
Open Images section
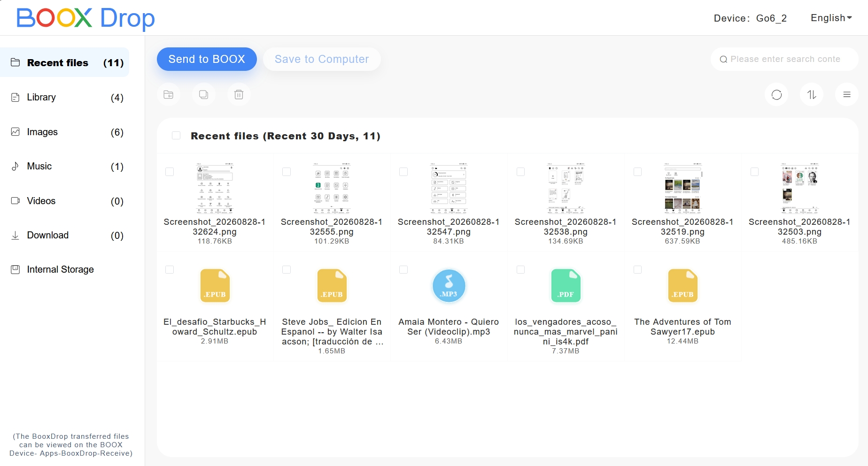coord(65,132)
